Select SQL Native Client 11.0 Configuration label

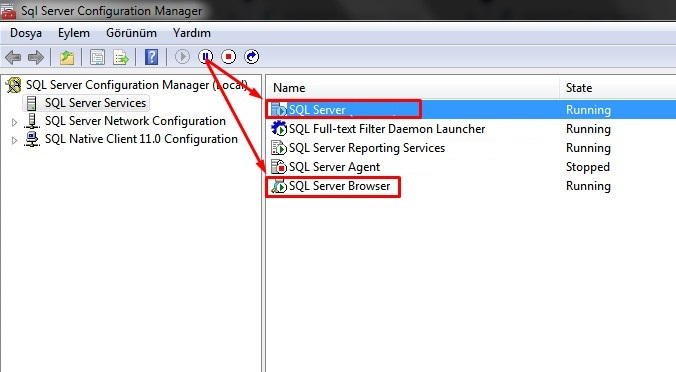click(141, 139)
